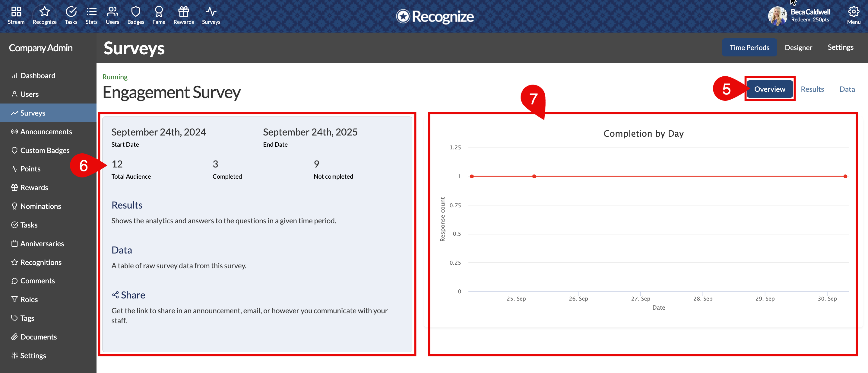Click the Beca Caldwell name

click(810, 12)
